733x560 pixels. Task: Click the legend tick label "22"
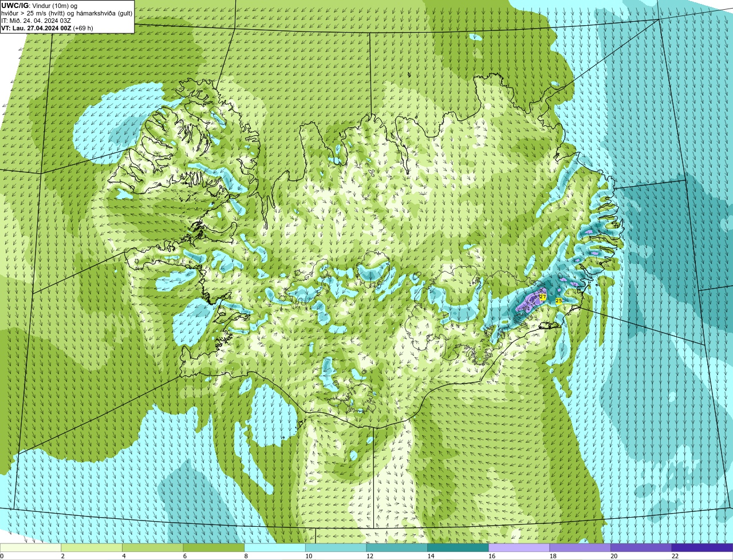pyautogui.click(x=675, y=556)
